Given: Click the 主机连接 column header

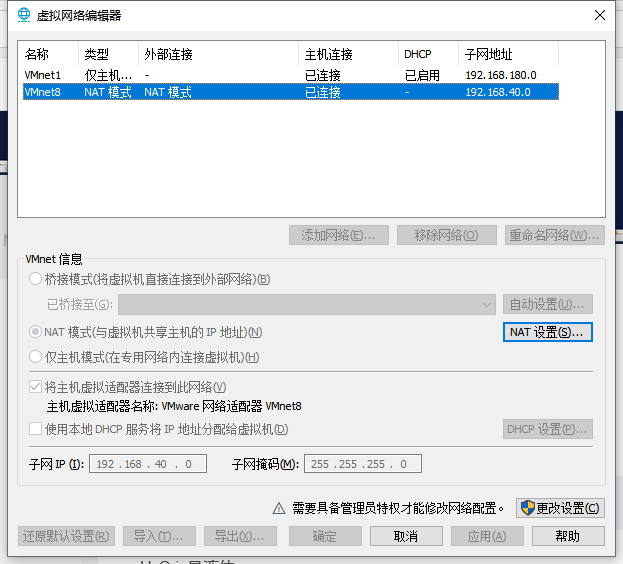Looking at the screenshot, I should coord(348,54).
